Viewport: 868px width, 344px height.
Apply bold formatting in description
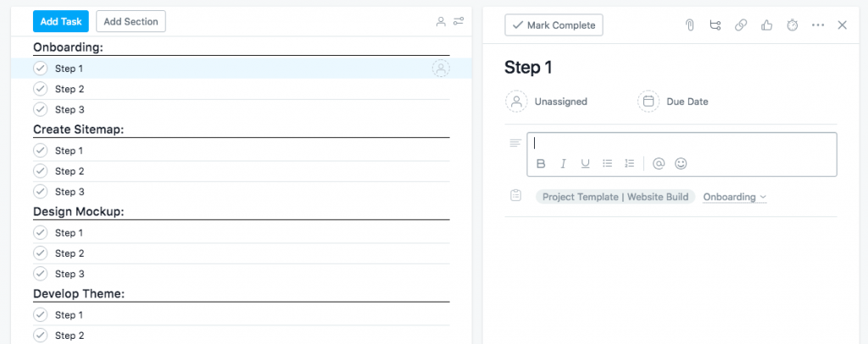[541, 164]
